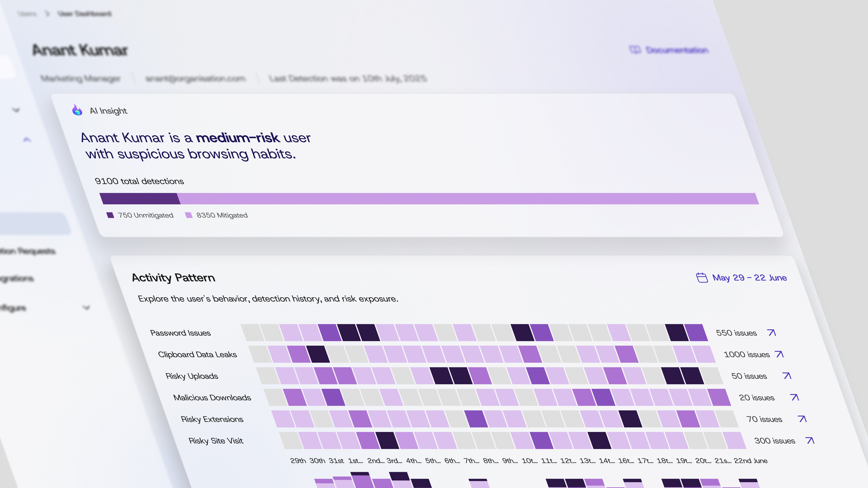Click the 750 Unmitigated legend swatch

pyautogui.click(x=110, y=215)
